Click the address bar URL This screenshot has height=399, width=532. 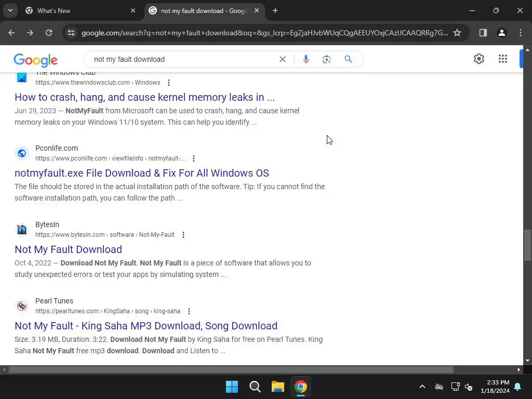click(264, 33)
